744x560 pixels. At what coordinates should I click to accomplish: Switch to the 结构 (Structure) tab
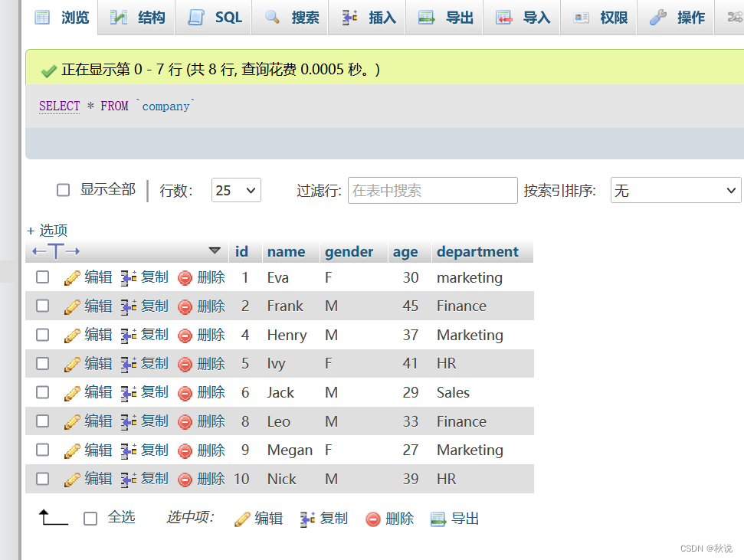[137, 18]
